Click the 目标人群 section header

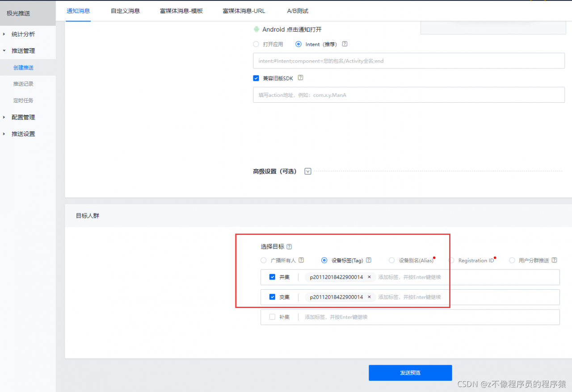click(x=88, y=216)
